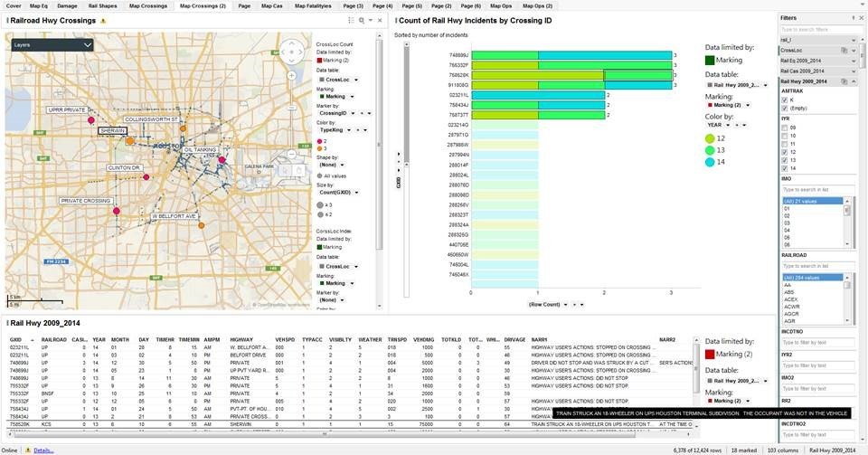The height and width of the screenshot is (455, 868).
Task: Expand the map Layers dropdown
Action: [52, 45]
